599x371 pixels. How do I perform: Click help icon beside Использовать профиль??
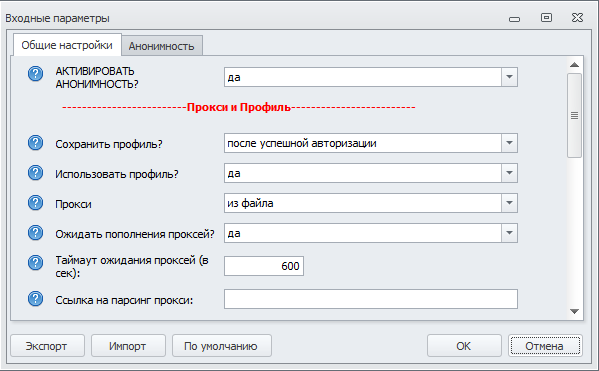pos(36,173)
